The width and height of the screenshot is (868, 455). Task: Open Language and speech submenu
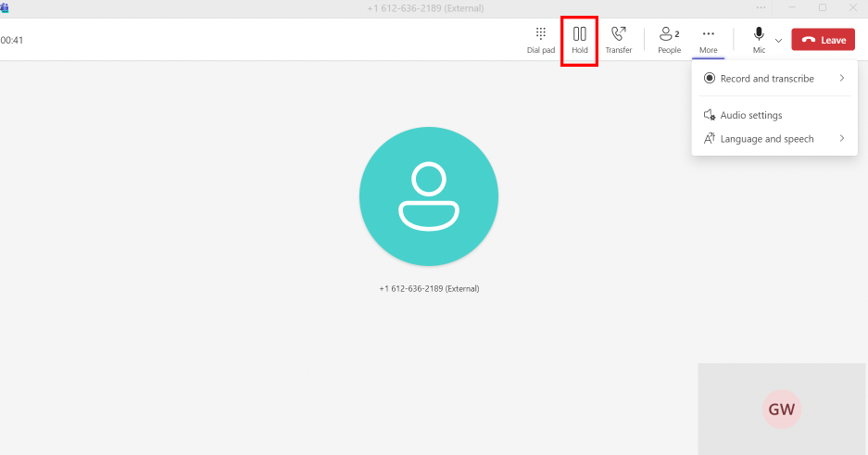pos(774,139)
